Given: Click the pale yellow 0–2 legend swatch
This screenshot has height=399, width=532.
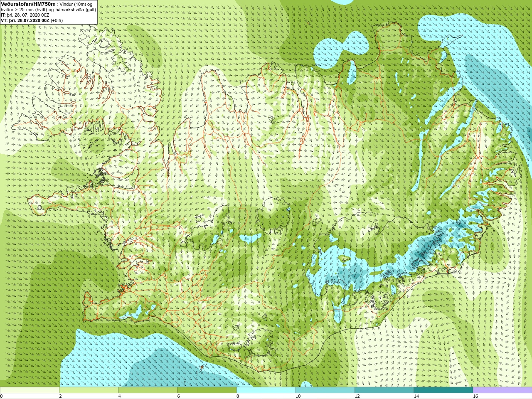Looking at the screenshot, I should click(30, 390).
